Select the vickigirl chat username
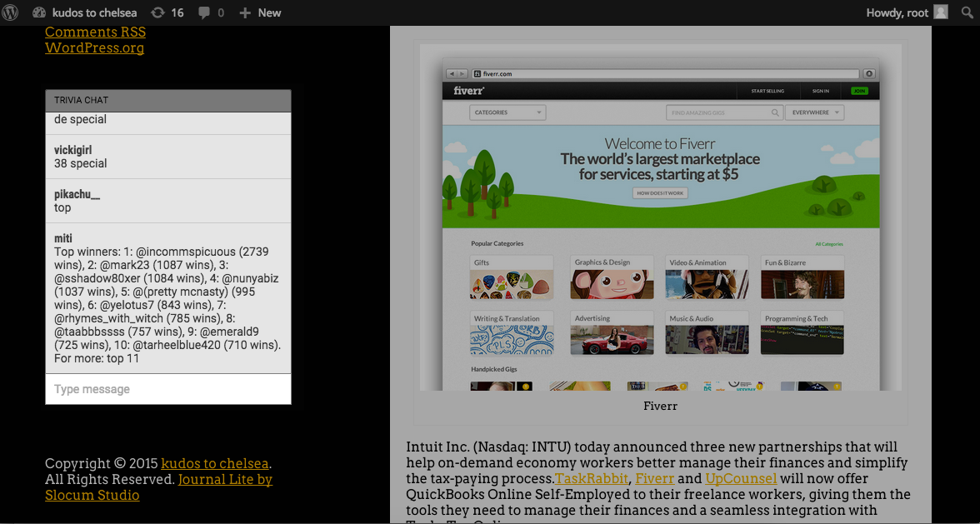This screenshot has width=980, height=524. click(72, 151)
